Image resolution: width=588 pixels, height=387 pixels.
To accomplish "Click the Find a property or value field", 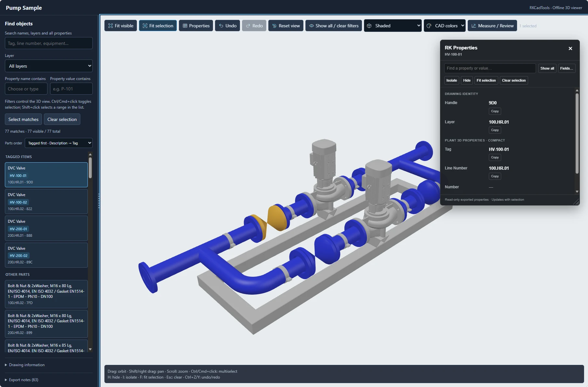I will pyautogui.click(x=490, y=68).
